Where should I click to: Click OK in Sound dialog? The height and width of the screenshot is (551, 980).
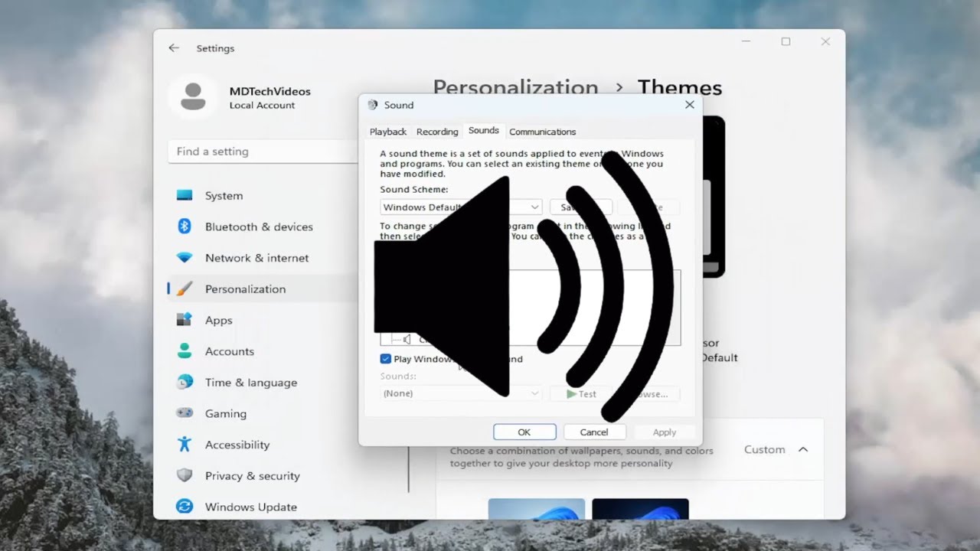[x=524, y=432]
